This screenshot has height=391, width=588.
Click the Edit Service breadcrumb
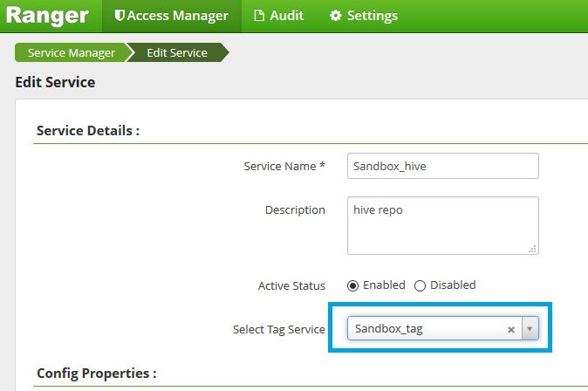[177, 52]
